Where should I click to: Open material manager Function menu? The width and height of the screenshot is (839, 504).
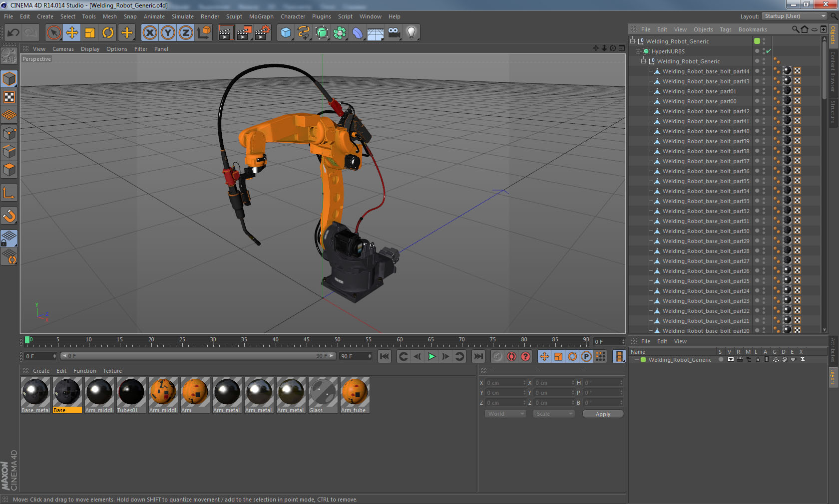(84, 371)
